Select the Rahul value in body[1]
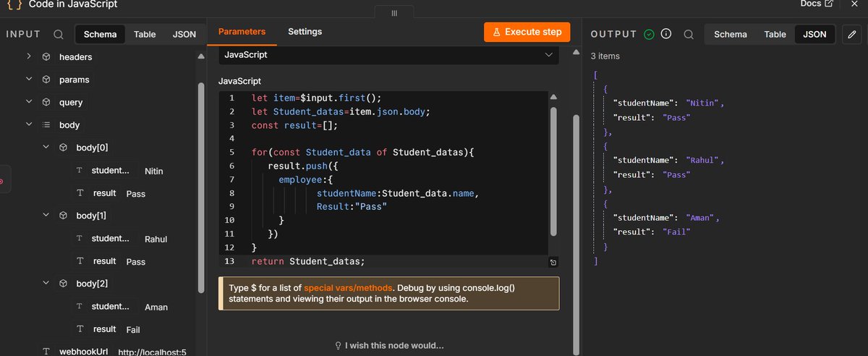 point(156,240)
